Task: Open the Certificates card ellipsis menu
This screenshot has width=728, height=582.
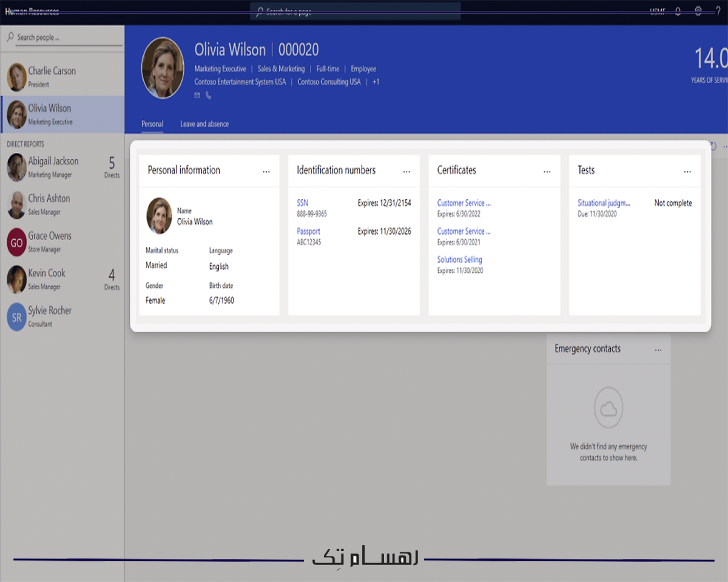Action: [548, 172]
